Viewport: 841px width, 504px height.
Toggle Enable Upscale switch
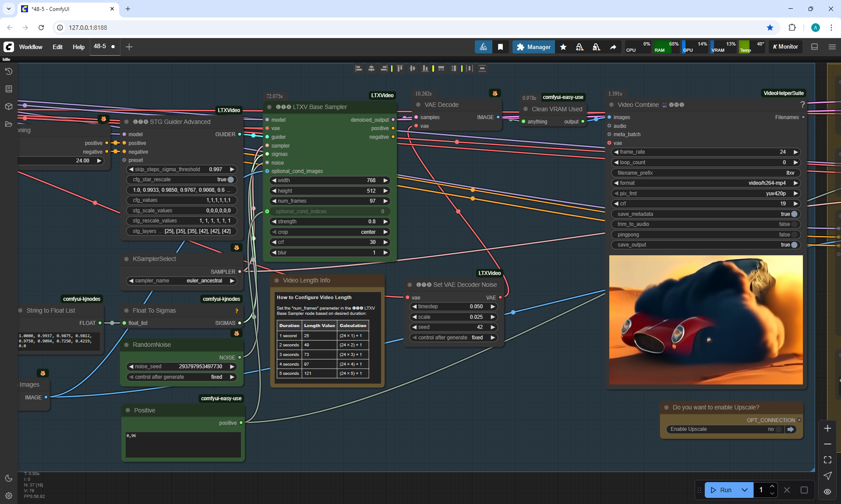tap(778, 429)
